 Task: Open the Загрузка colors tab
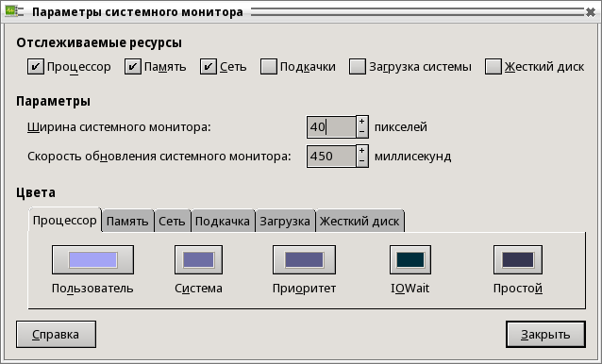click(x=285, y=222)
